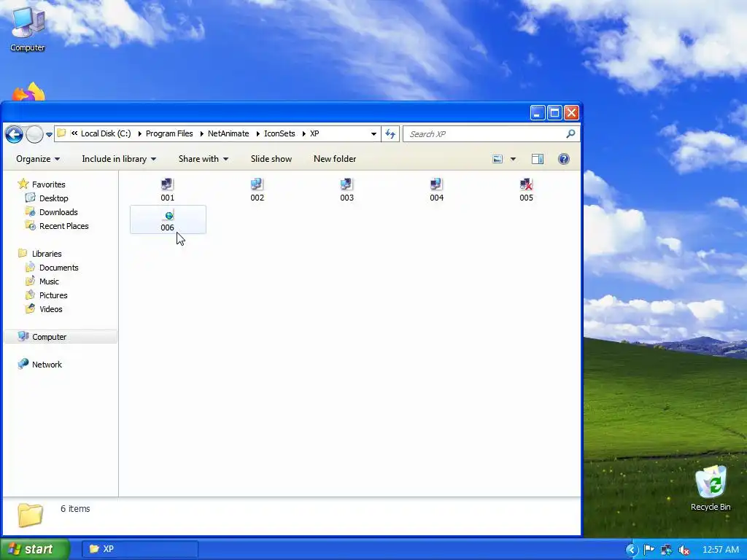Open the view options dropdown arrow

pos(513,159)
